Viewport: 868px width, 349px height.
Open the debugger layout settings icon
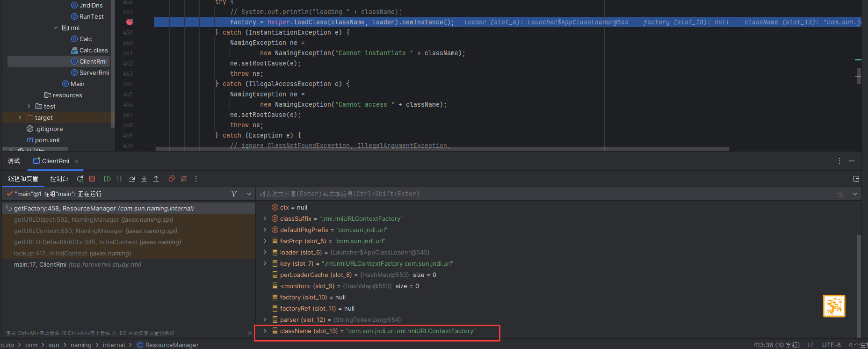[856, 179]
